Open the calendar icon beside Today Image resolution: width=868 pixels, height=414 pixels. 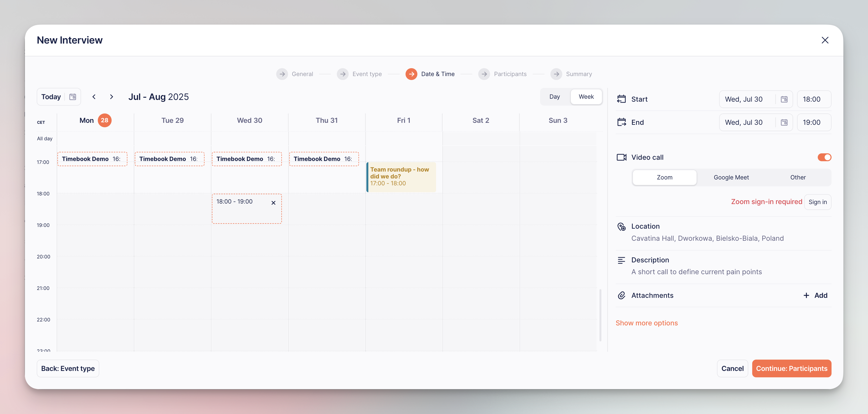pos(72,97)
